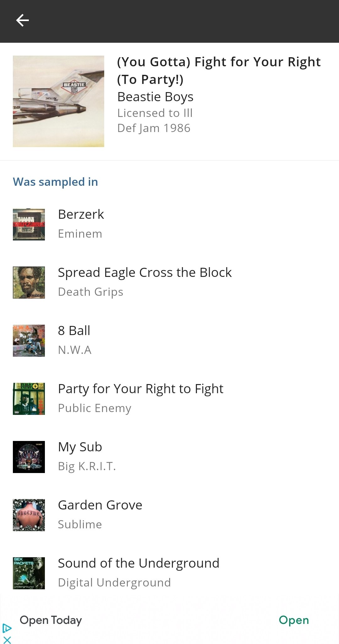Select My Sub by Big K.R.I.T.

pyautogui.click(x=169, y=457)
